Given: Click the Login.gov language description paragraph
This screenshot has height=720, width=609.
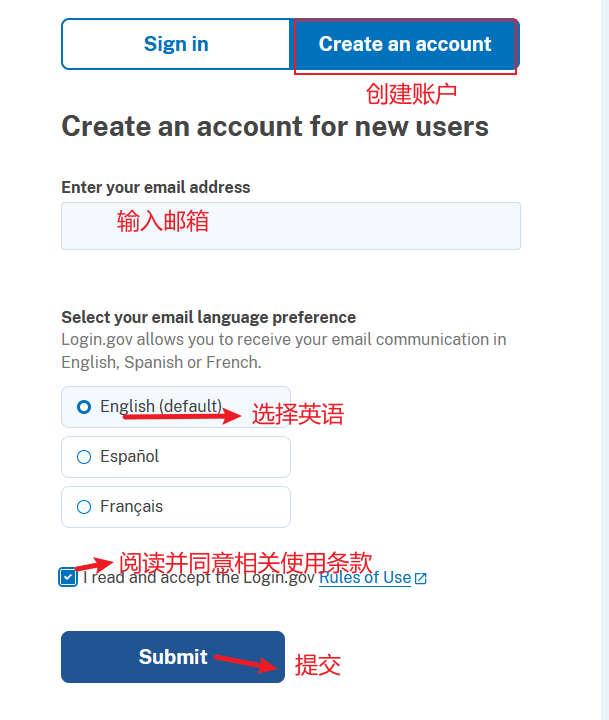Looking at the screenshot, I should 284,351.
